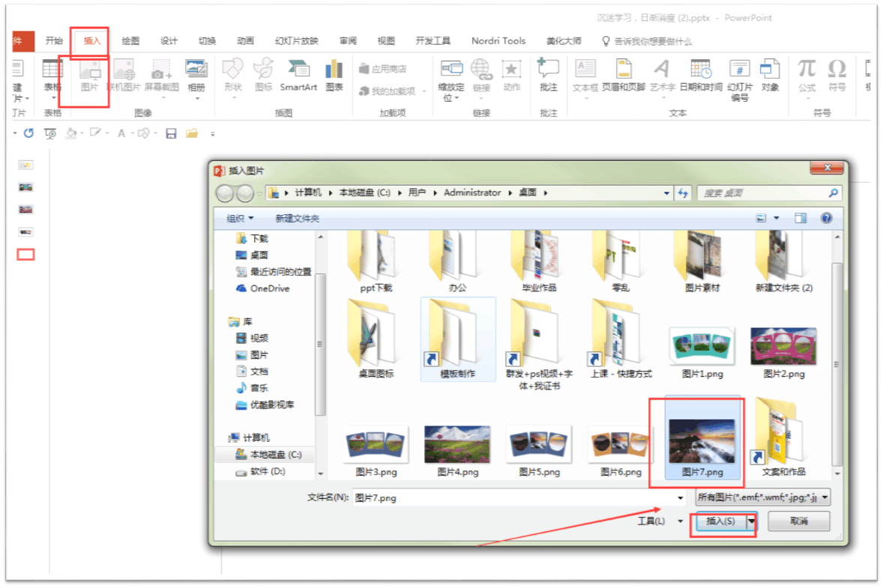Select the 模板制作 folder shortcut
Image resolution: width=883 pixels, height=588 pixels.
(458, 340)
